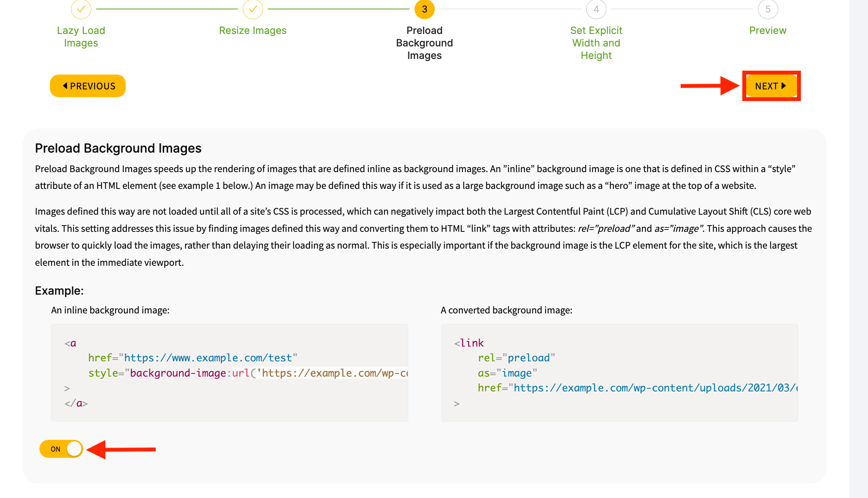The width and height of the screenshot is (868, 498).
Task: Select the Preload Background Images step label
Action: point(425,43)
